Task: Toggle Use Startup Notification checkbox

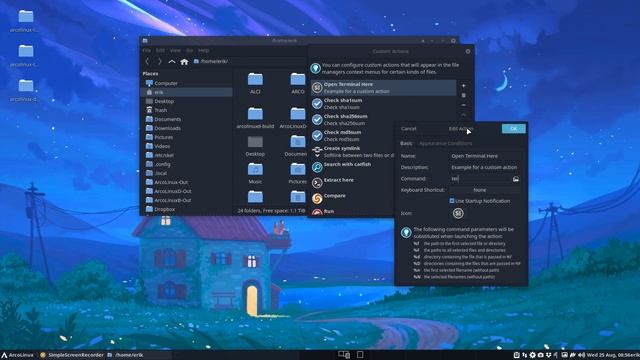Action: (452, 201)
